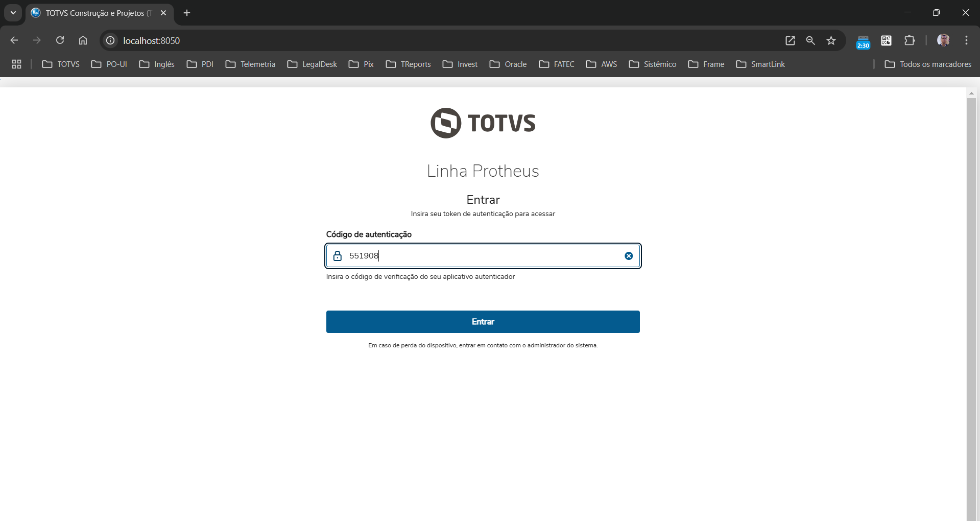Open the TOTVS bookmarks folder
Screen dimensions: 980x521
61,64
